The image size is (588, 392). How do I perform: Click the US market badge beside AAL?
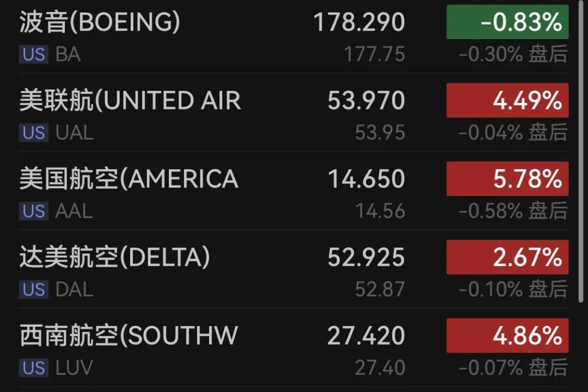[x=34, y=211]
